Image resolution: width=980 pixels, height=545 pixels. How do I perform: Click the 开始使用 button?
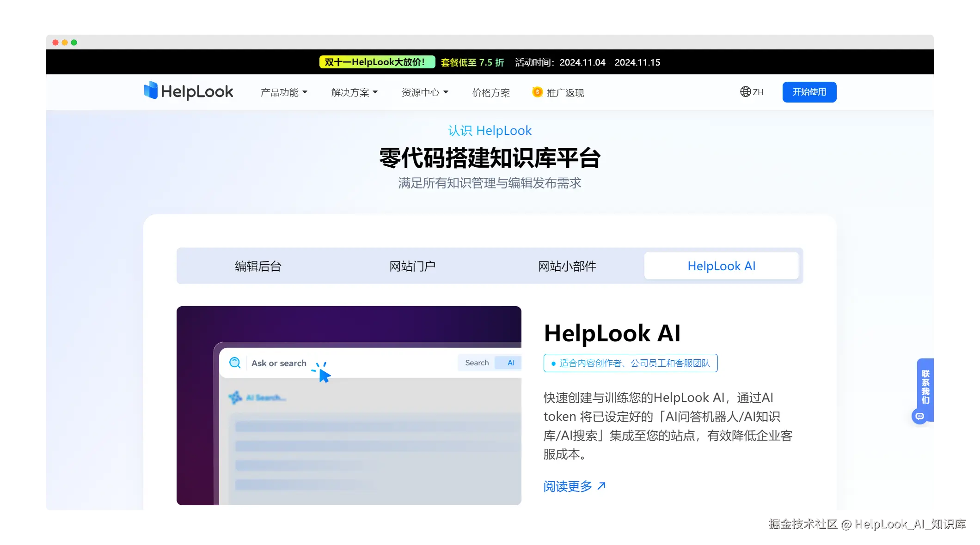pos(809,92)
